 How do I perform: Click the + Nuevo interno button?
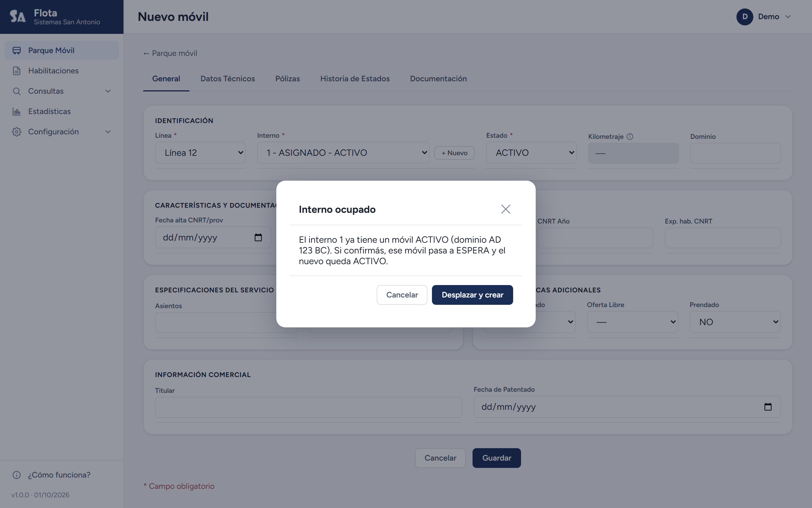pos(454,153)
